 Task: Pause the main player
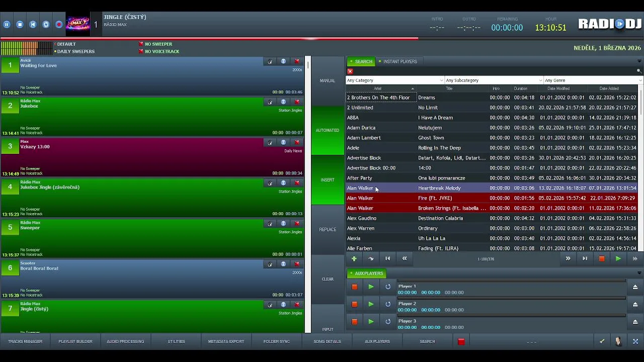[7, 24]
